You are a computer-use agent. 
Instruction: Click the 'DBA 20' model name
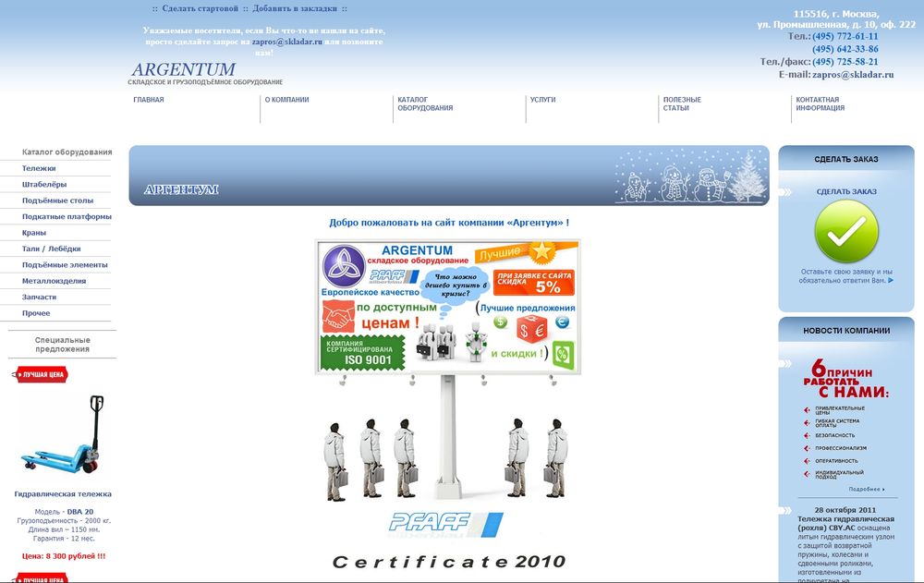point(80,512)
